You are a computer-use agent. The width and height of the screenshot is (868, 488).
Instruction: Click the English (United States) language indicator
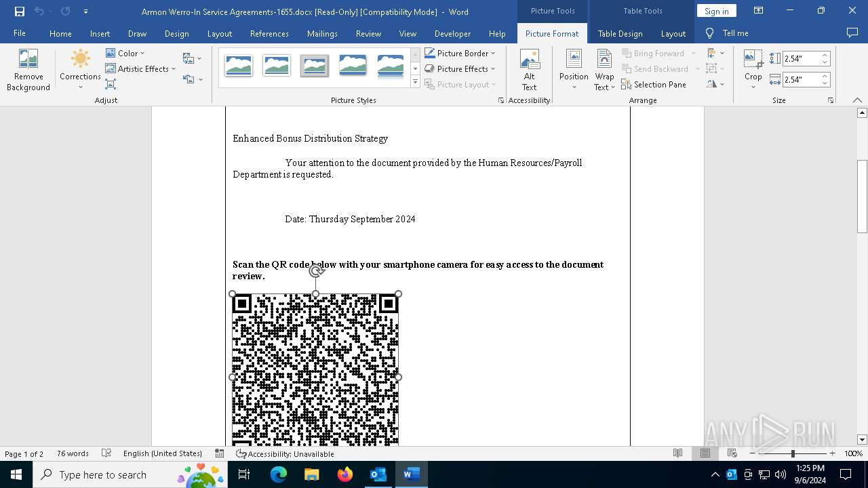coord(163,453)
